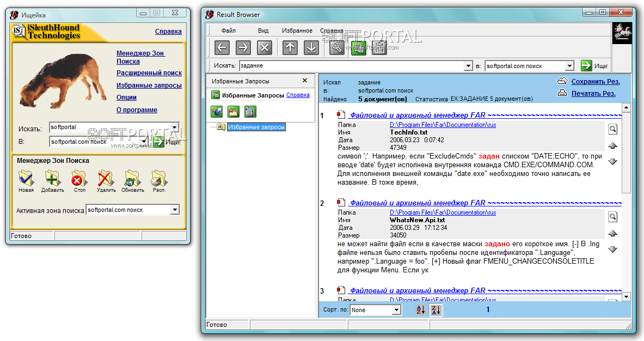
Task: Click the back arrow in Result Browser toolbar
Action: [x=222, y=47]
